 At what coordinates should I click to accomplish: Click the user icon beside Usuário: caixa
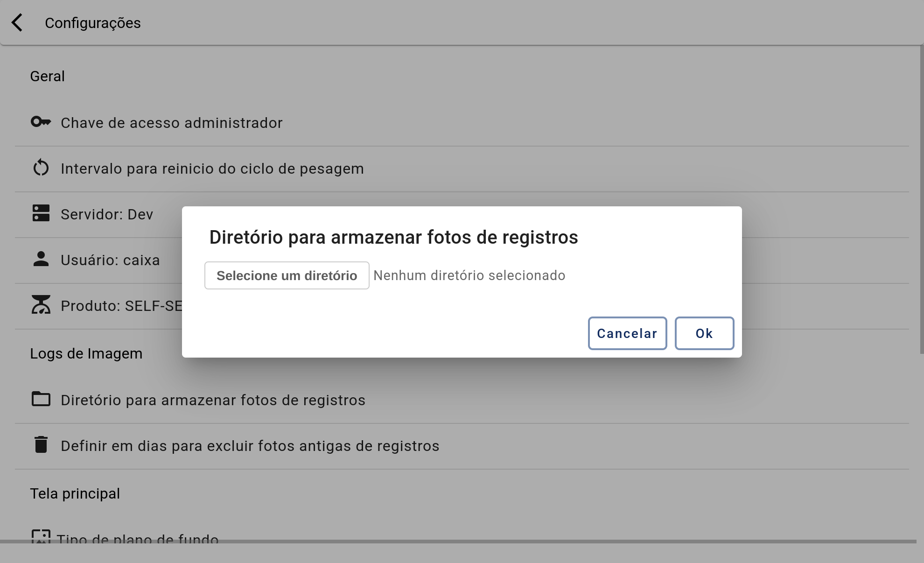click(41, 259)
